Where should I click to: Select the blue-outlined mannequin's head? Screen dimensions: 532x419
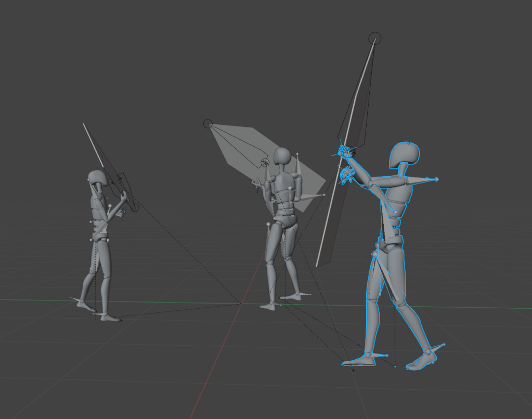pyautogui.click(x=404, y=155)
